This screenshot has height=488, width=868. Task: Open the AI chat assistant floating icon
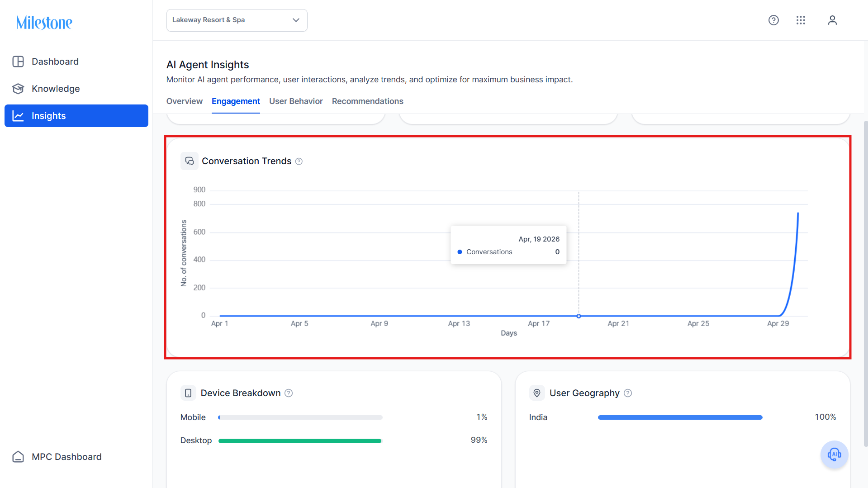[x=834, y=455]
